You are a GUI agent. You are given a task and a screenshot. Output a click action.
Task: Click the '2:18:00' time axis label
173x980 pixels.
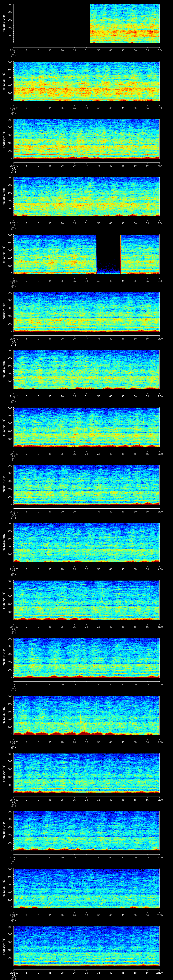click(x=14, y=858)
